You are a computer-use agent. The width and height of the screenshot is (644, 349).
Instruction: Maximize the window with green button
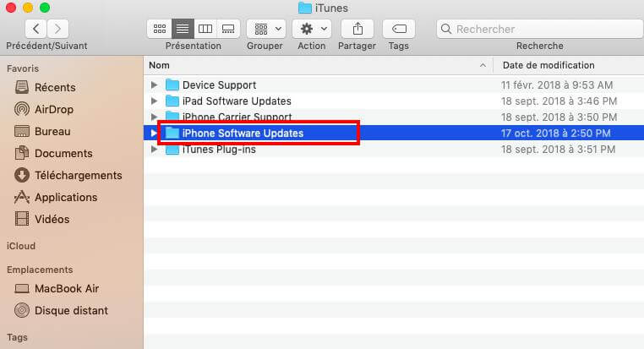(45, 8)
